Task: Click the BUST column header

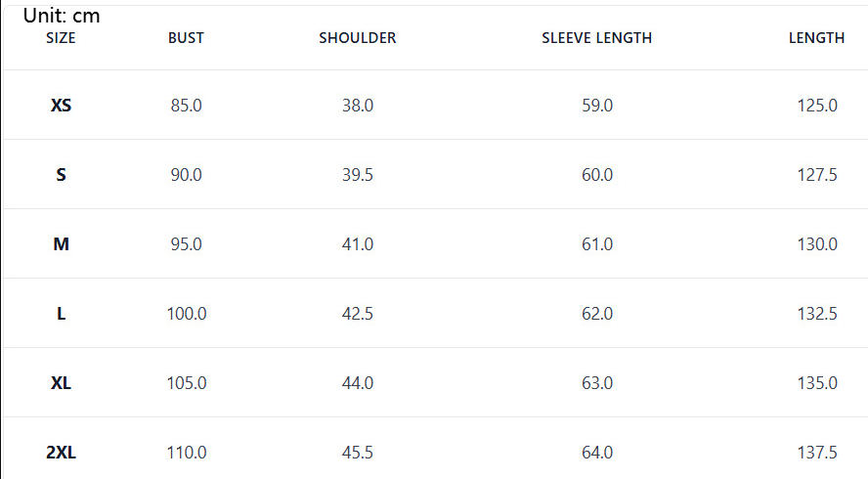Action: coord(186,38)
